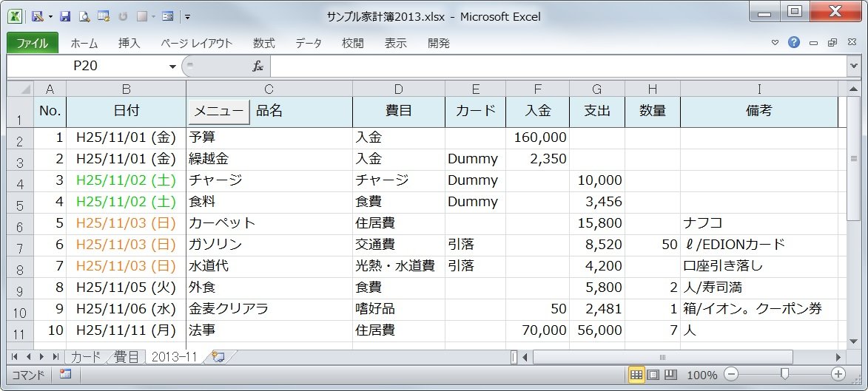Click the メニュー button in header row
The height and width of the screenshot is (391, 868).
219,111
